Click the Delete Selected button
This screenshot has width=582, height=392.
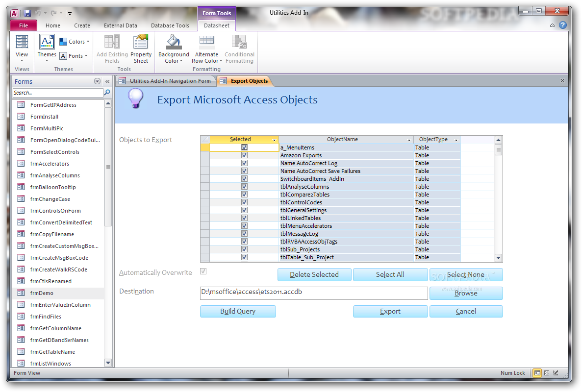click(x=314, y=274)
